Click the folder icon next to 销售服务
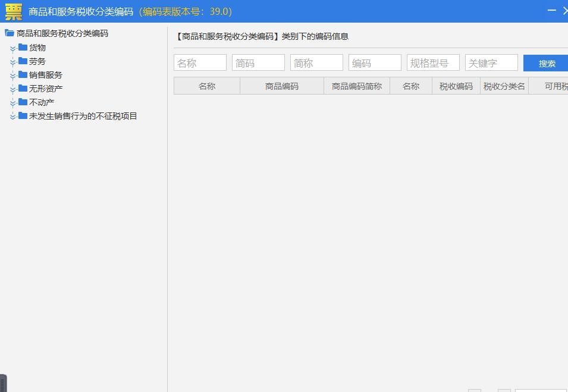Image resolution: width=568 pixels, height=392 pixels. point(23,74)
